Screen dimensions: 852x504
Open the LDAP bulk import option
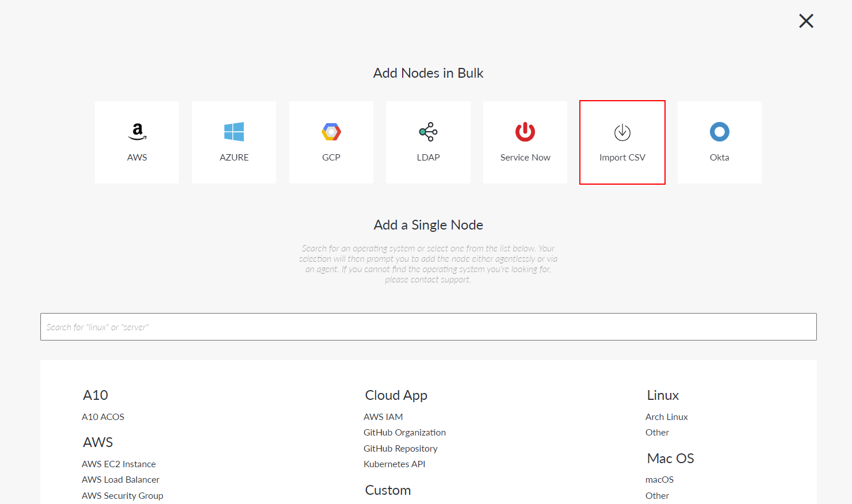click(x=428, y=142)
